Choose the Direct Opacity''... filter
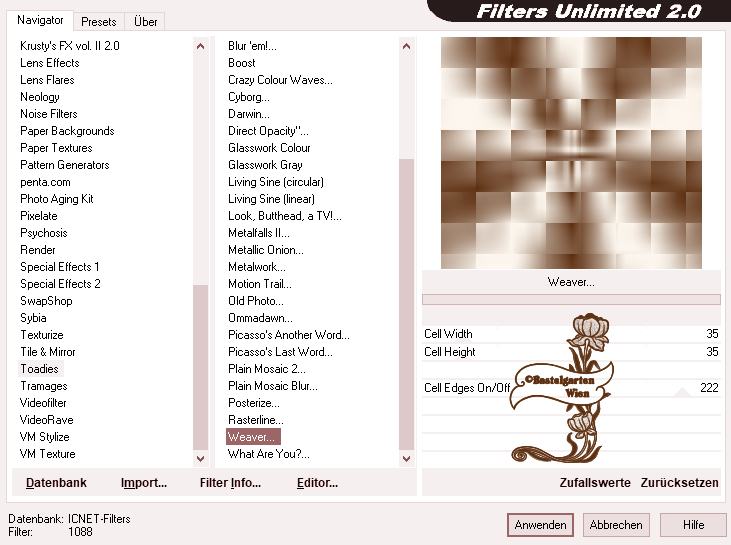The width and height of the screenshot is (731, 545). [268, 131]
